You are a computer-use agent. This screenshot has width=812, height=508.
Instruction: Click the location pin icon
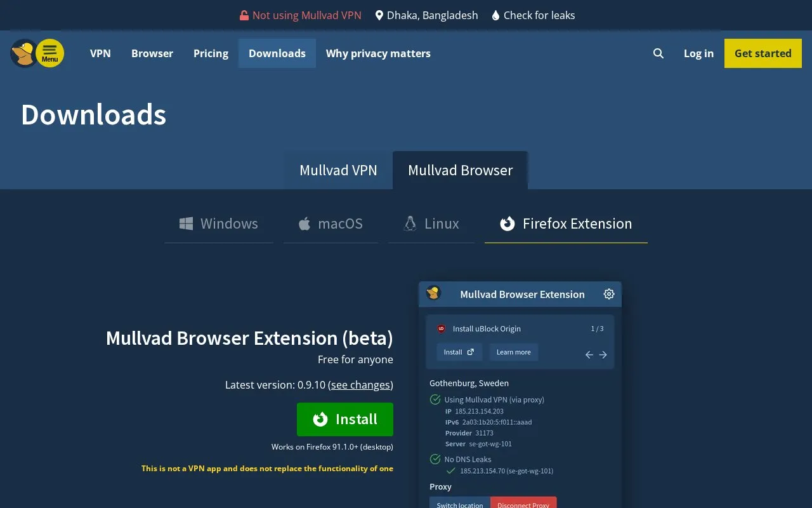pos(379,15)
